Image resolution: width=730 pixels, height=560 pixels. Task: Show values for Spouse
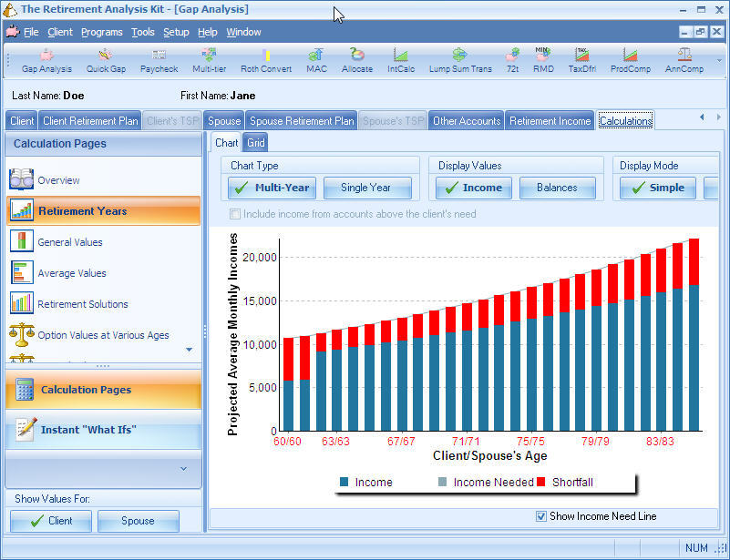click(138, 521)
